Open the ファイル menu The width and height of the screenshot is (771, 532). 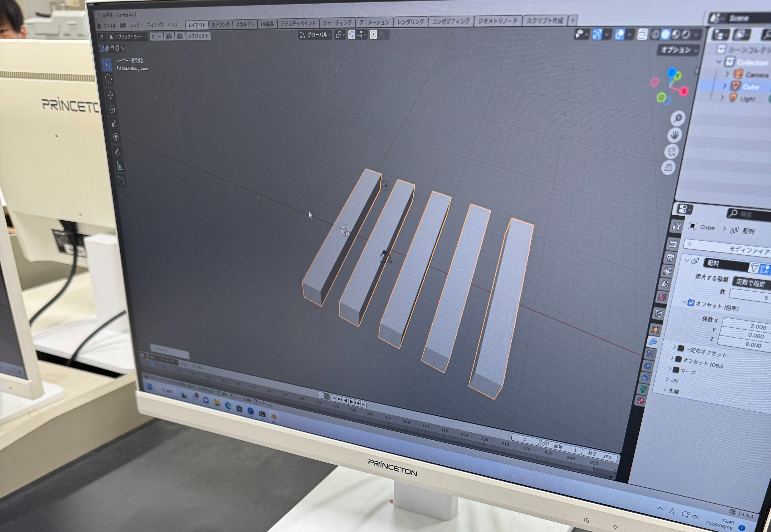pyautogui.click(x=109, y=26)
